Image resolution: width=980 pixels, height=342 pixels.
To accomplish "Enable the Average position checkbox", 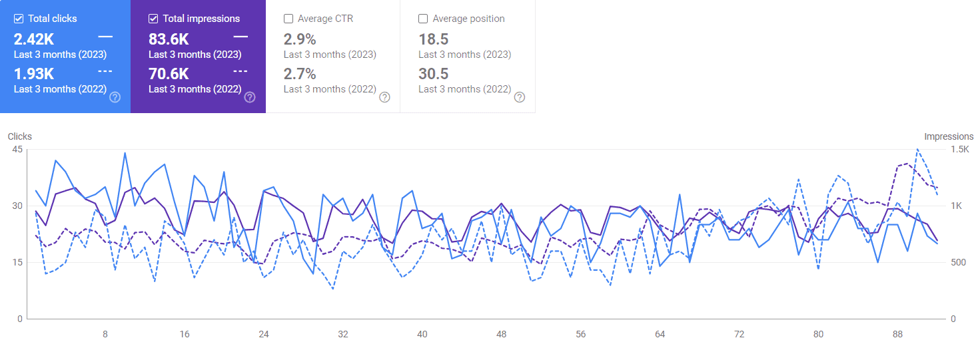I will click(x=423, y=19).
